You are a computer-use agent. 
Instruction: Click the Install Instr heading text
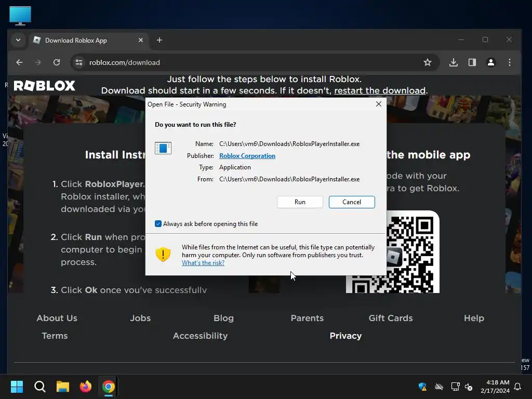[x=115, y=155]
